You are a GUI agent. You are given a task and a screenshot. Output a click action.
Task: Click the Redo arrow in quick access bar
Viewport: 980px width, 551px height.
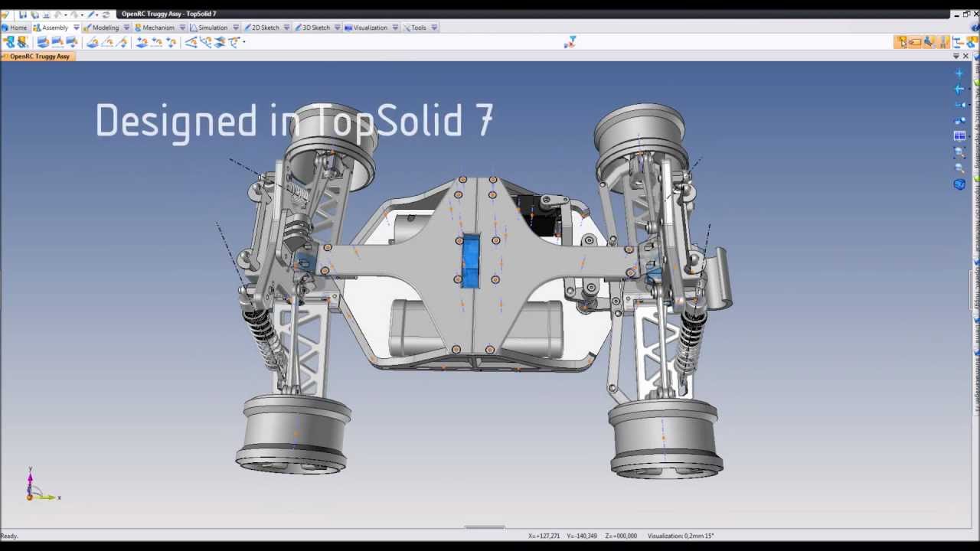pos(75,15)
